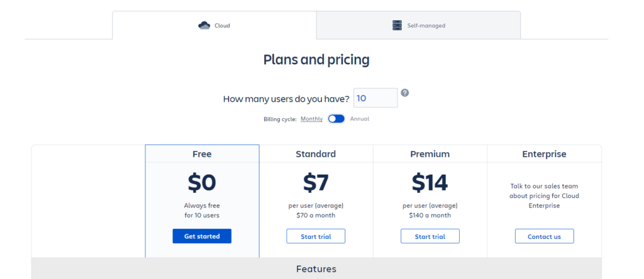Switch to the Self-managed tab
This screenshot has height=279, width=644.
(x=418, y=25)
